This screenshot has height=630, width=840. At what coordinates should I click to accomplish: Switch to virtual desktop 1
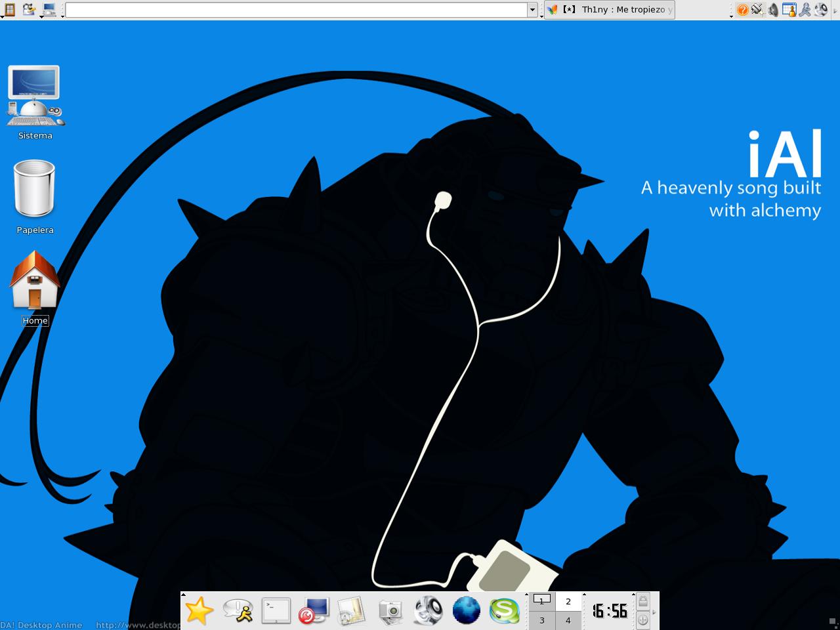point(542,601)
